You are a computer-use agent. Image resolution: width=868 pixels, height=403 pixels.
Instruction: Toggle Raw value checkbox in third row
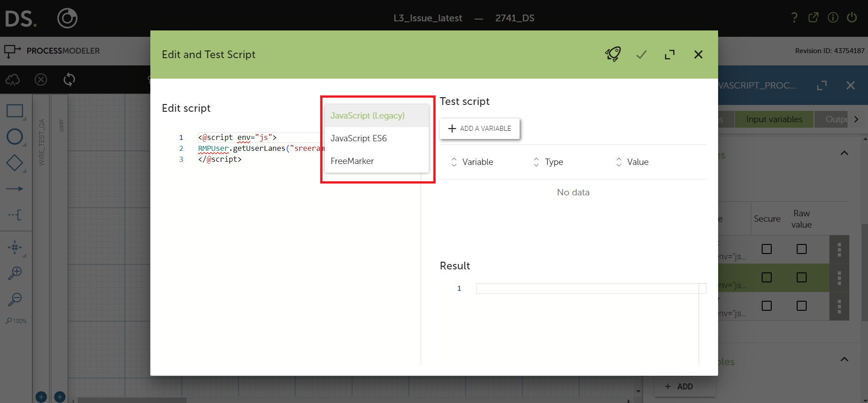802,306
